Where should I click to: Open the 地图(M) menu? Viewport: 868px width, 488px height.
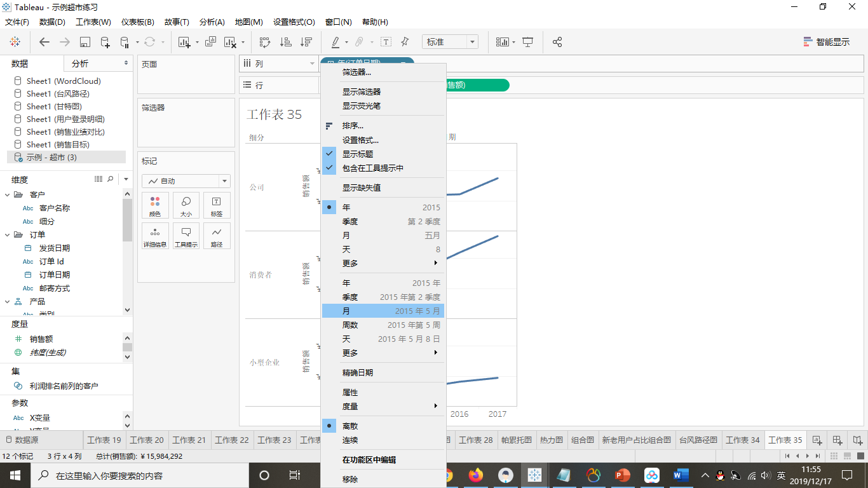pos(249,22)
